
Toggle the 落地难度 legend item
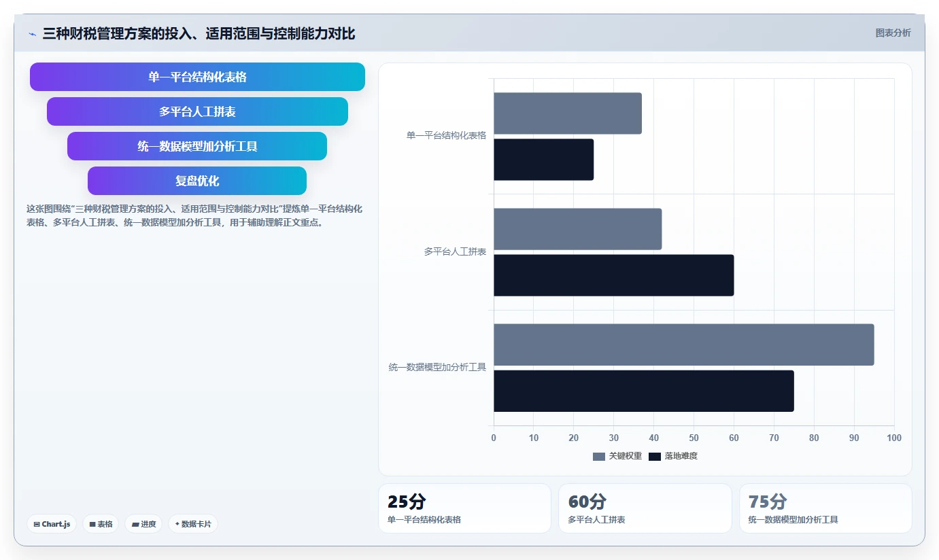tap(673, 456)
